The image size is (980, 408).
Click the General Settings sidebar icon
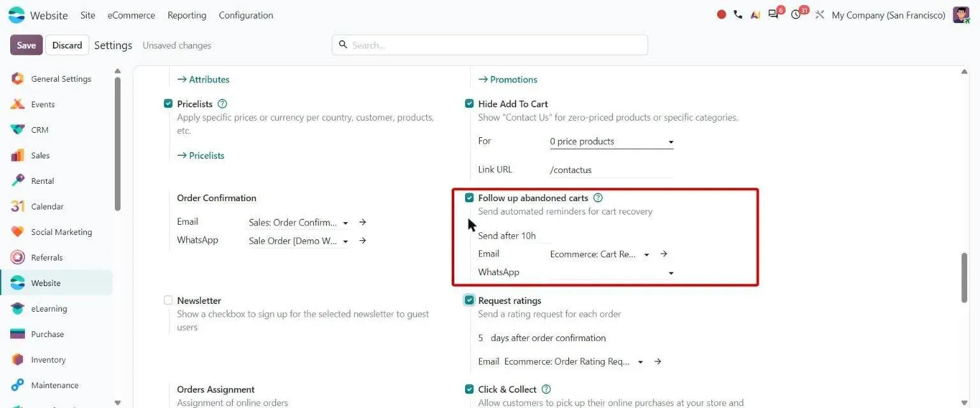(18, 79)
